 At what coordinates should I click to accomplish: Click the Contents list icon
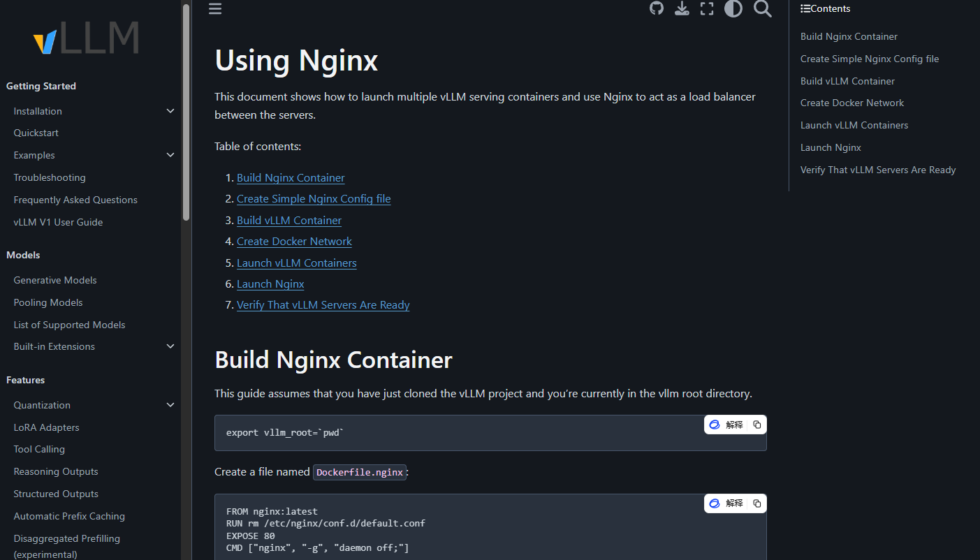click(803, 8)
